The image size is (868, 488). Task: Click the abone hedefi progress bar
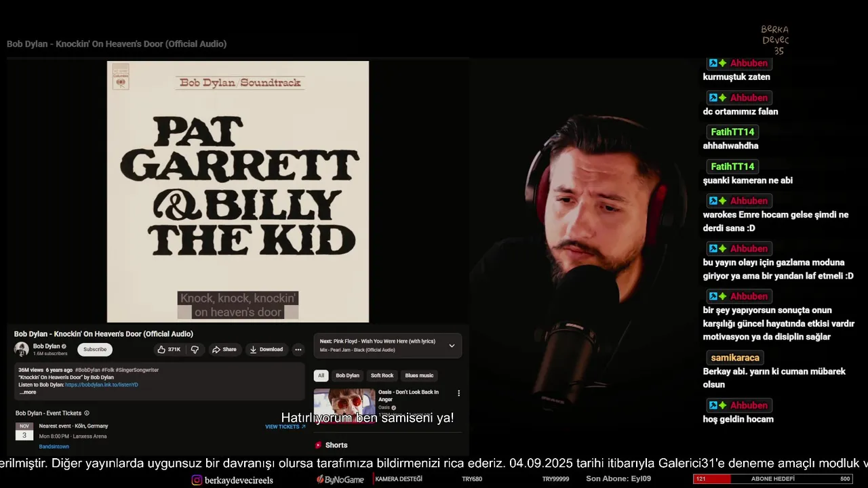pyautogui.click(x=772, y=479)
